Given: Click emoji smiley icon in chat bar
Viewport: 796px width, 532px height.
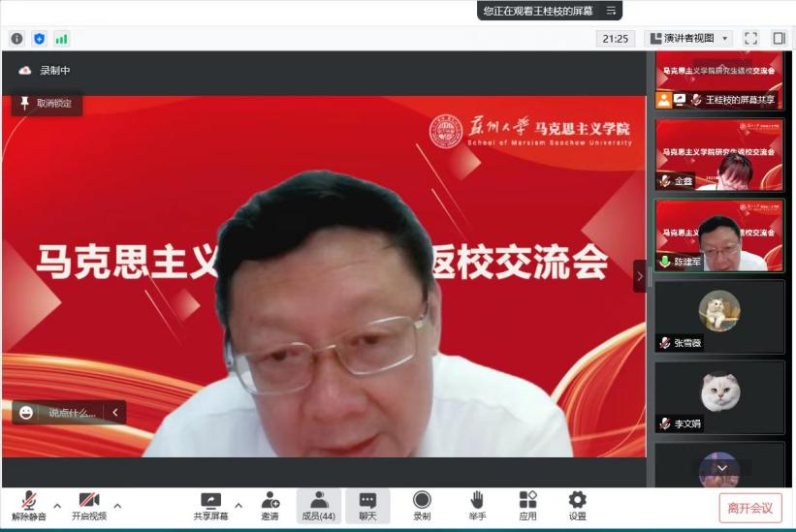Looking at the screenshot, I should click(26, 413).
